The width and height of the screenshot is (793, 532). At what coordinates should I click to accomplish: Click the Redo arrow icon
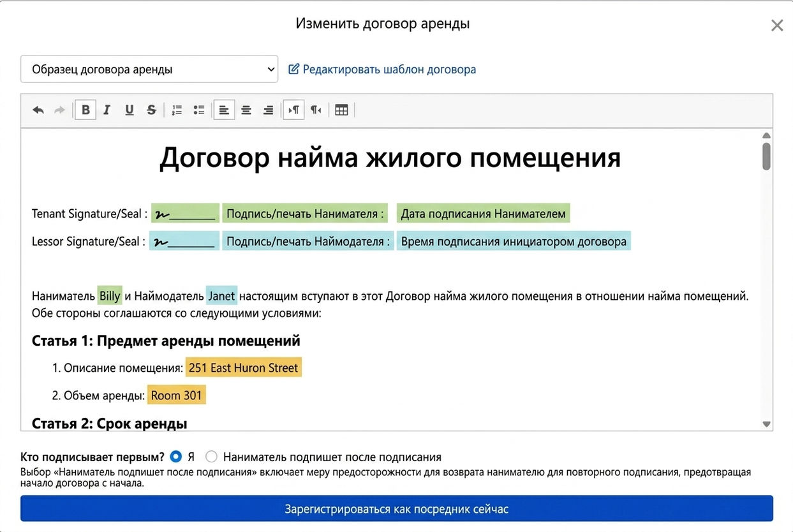(x=59, y=110)
